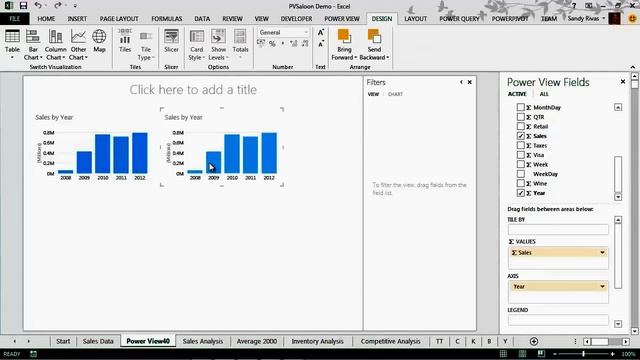Zoom in with the plus button
The image size is (640, 360).
pyautogui.click(x=613, y=354)
